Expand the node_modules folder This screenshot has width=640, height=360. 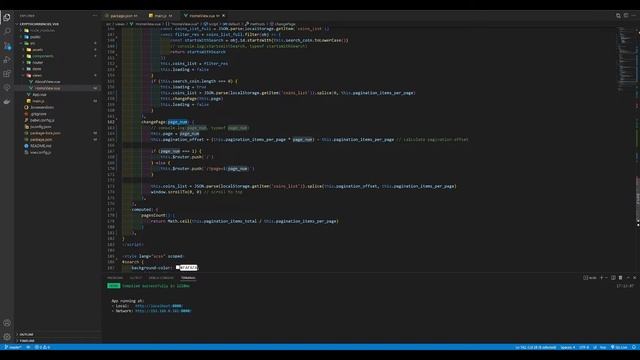coord(42,30)
